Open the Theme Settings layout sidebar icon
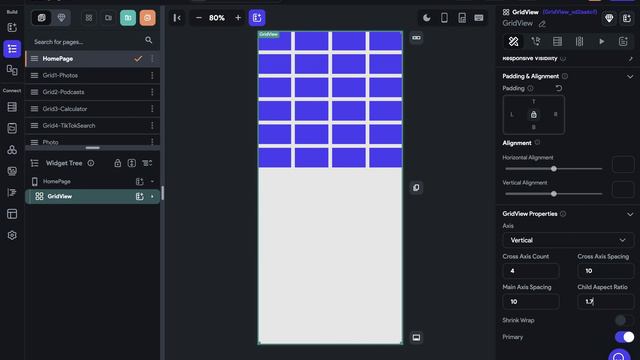The width and height of the screenshot is (640, 360). click(12, 214)
